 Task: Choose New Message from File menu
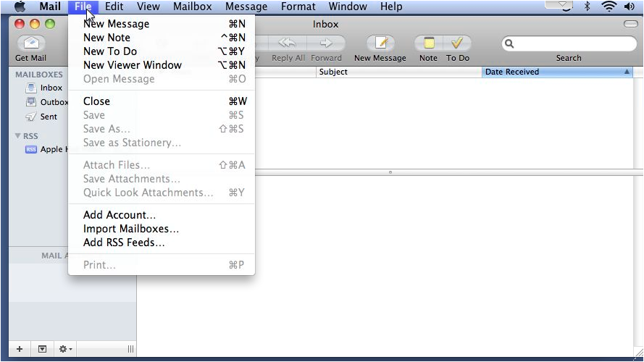[x=162, y=24]
